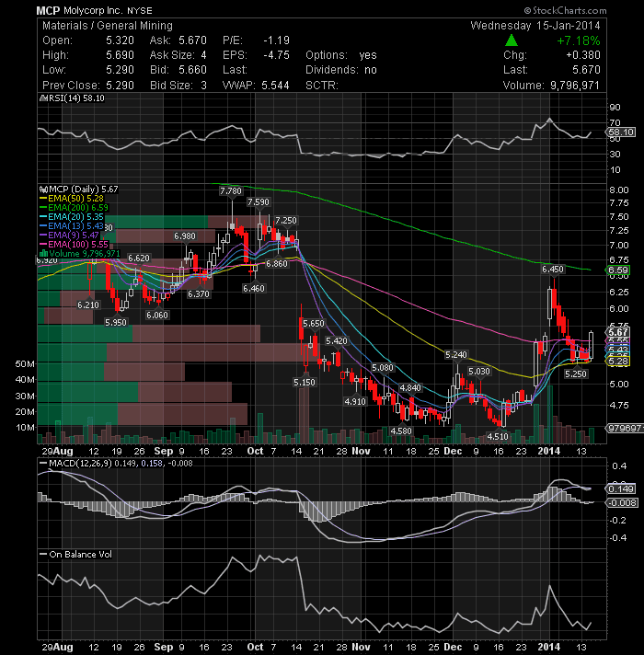The image size is (644, 655).
Task: Click the 6.460 low price label
Action: tap(254, 289)
